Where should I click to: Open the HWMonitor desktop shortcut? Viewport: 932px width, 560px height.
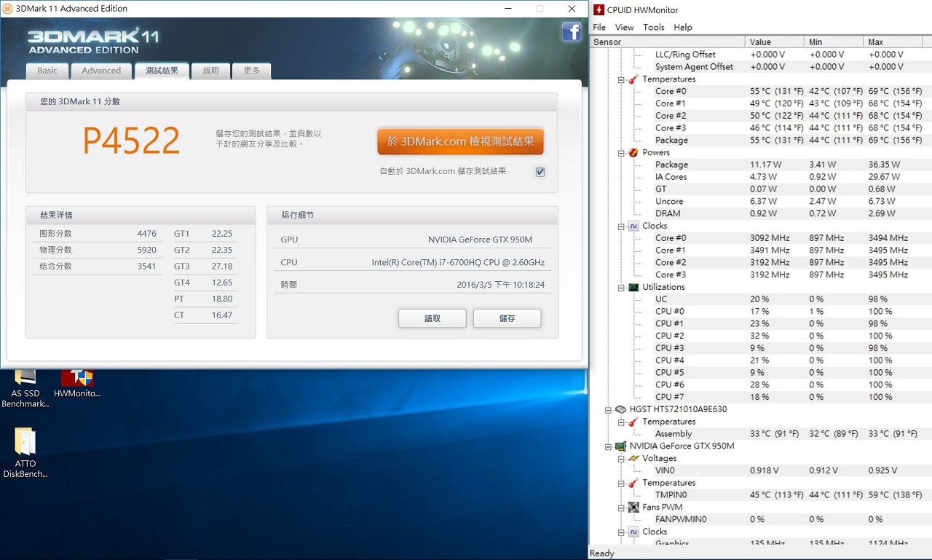[76, 384]
